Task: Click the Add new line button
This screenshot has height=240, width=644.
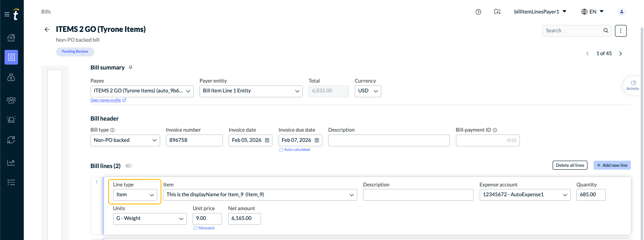Action: click(612, 165)
